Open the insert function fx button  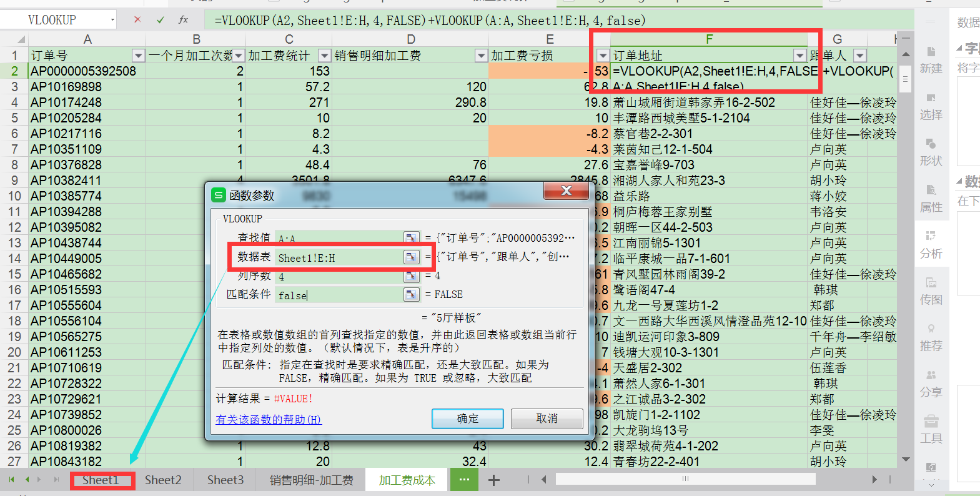183,20
